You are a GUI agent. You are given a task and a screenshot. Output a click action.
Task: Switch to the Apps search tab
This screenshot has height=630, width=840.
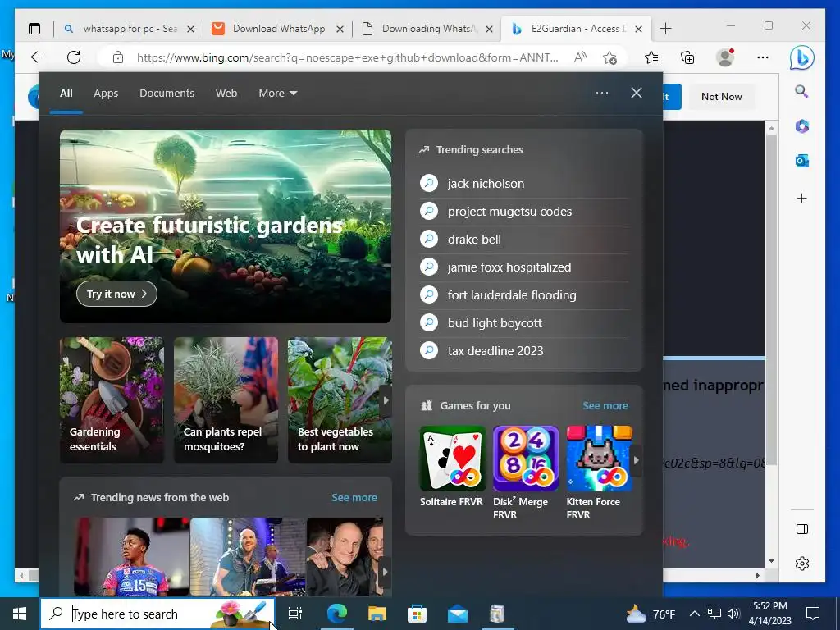click(106, 94)
